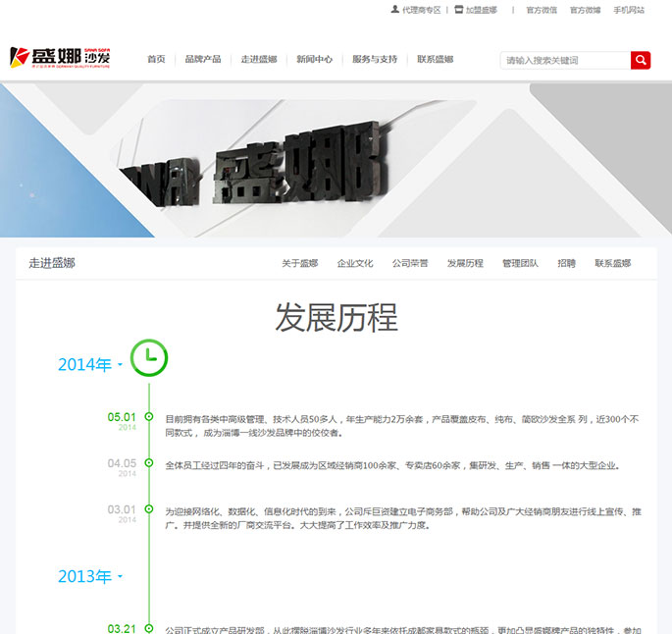
Task: Open 走进盛娜 in the main navigation
Action: click(x=259, y=59)
